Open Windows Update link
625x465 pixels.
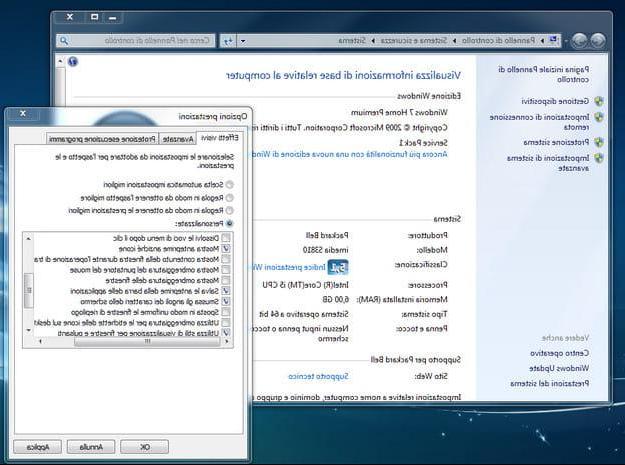[559, 368]
